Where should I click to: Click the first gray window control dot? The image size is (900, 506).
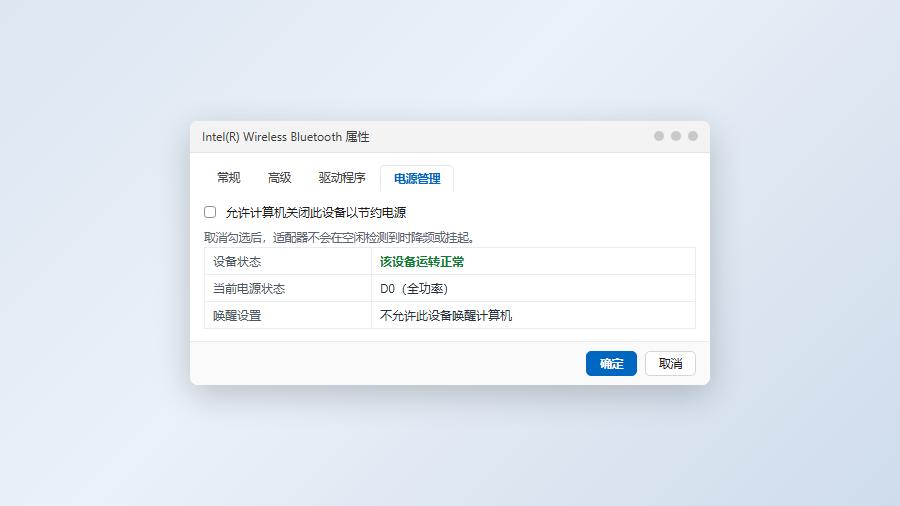(x=659, y=136)
